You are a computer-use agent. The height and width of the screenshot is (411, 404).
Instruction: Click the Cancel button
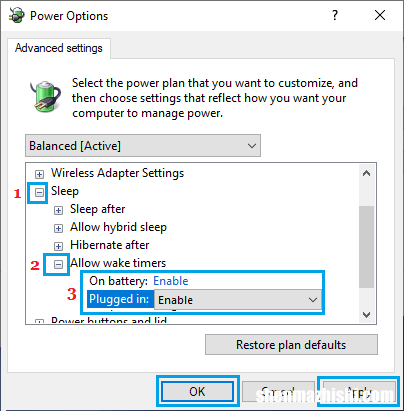coord(278,391)
